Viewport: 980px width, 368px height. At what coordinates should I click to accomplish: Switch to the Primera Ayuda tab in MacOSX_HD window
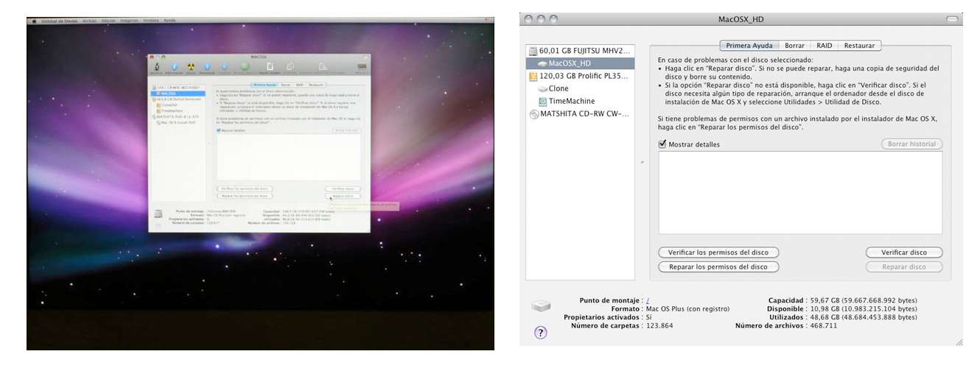(749, 46)
